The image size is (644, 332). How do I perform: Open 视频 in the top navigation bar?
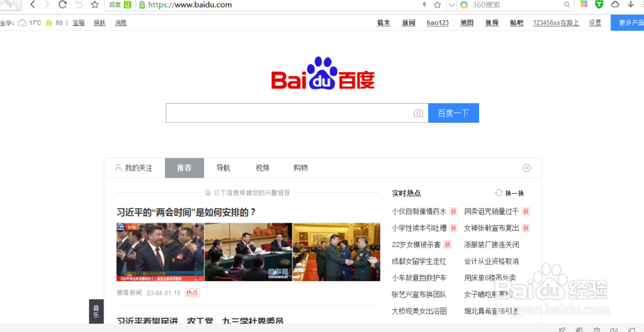pos(491,23)
